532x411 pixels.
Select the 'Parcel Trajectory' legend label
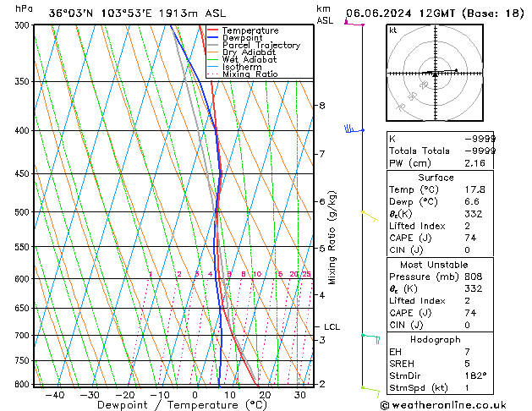coord(261,45)
